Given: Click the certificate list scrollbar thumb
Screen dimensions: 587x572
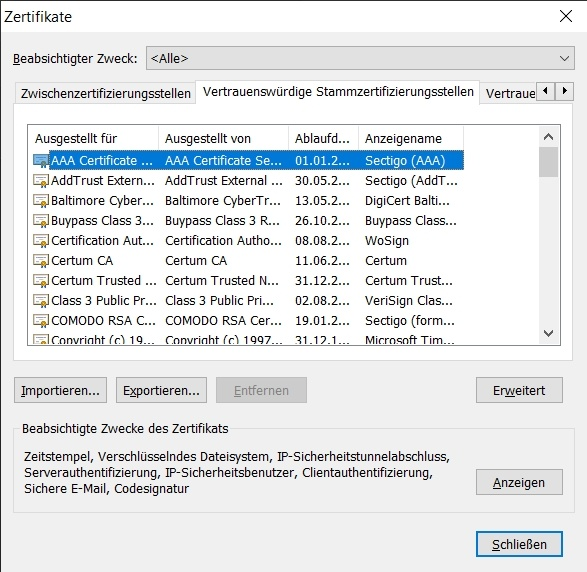Looking at the screenshot, I should 548,162.
